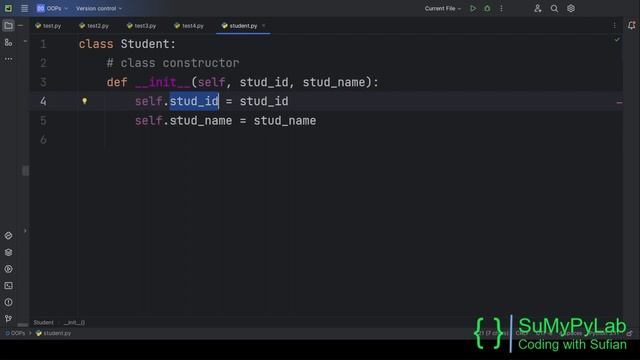The width and height of the screenshot is (640, 360).
Task: Click line number 2 in gutter
Action: (43, 63)
